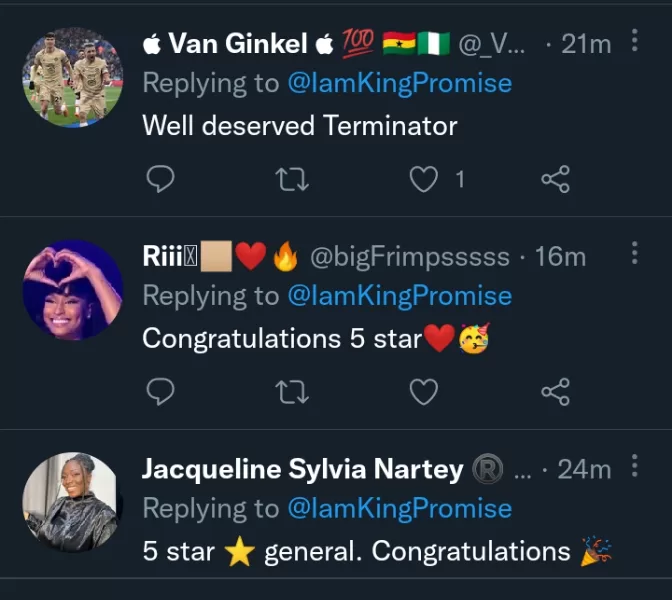
Task: View Riii's profile picture
Action: coord(72,290)
